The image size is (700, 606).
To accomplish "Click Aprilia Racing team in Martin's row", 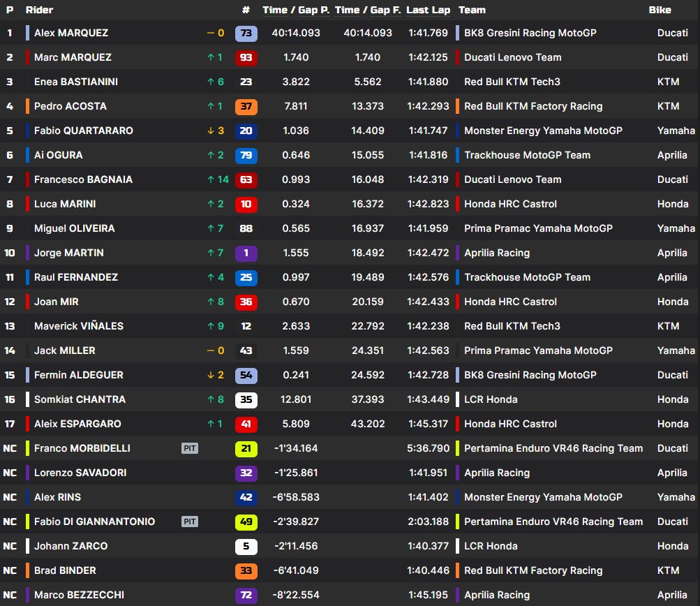I will (x=497, y=253).
